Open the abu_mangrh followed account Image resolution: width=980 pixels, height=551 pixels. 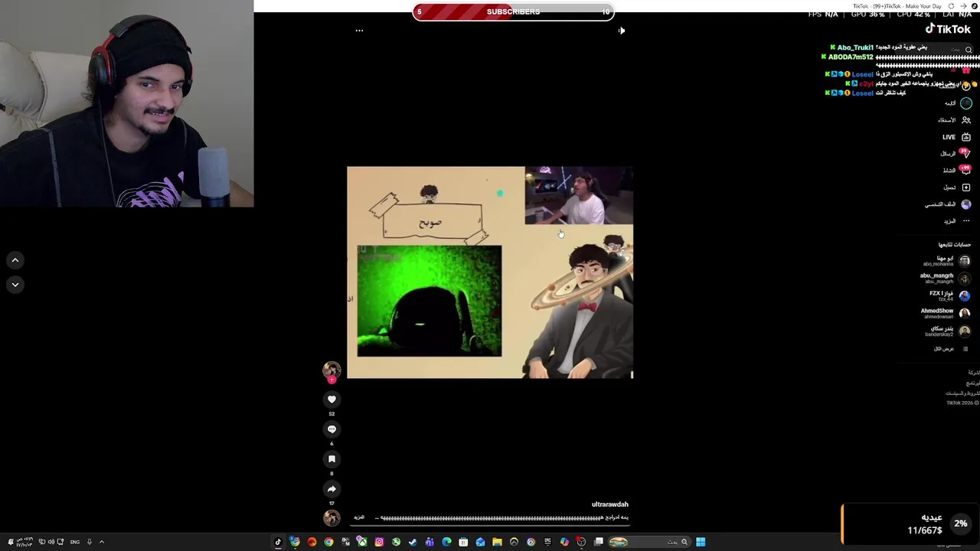click(945, 279)
